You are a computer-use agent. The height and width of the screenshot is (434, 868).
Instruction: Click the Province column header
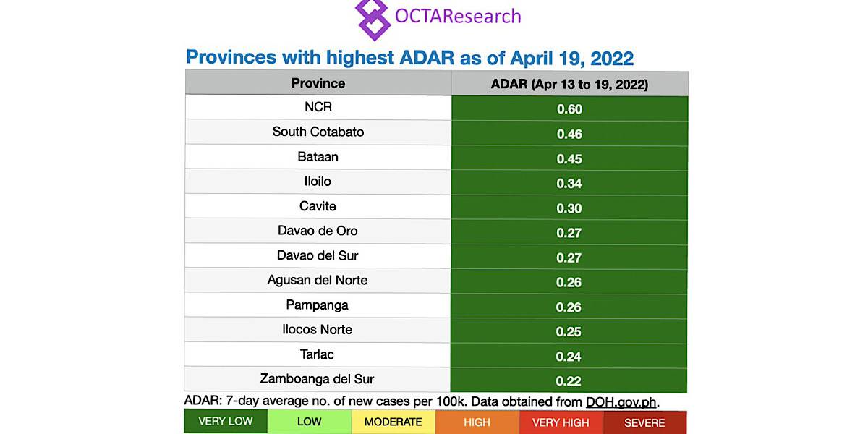point(318,83)
